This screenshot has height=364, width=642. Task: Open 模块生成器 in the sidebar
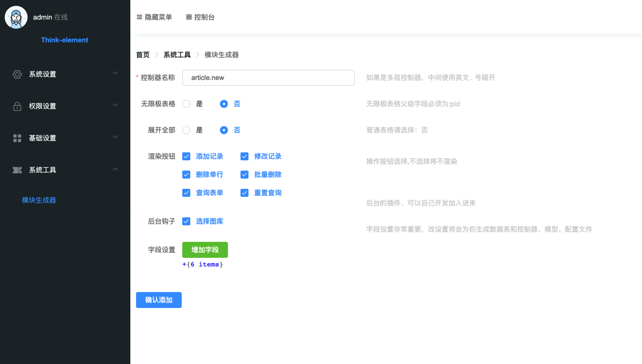click(39, 200)
